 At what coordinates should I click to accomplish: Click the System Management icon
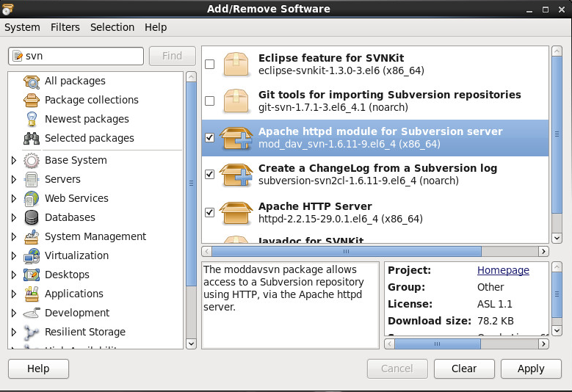(x=32, y=236)
